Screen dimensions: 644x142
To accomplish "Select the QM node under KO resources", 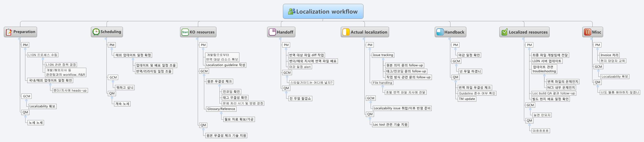I will pos(203,125).
